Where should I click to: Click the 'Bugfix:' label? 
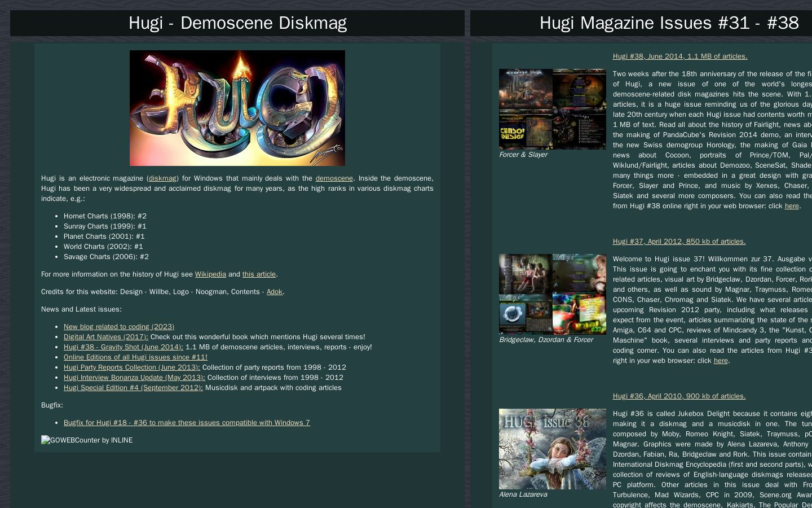coord(52,405)
